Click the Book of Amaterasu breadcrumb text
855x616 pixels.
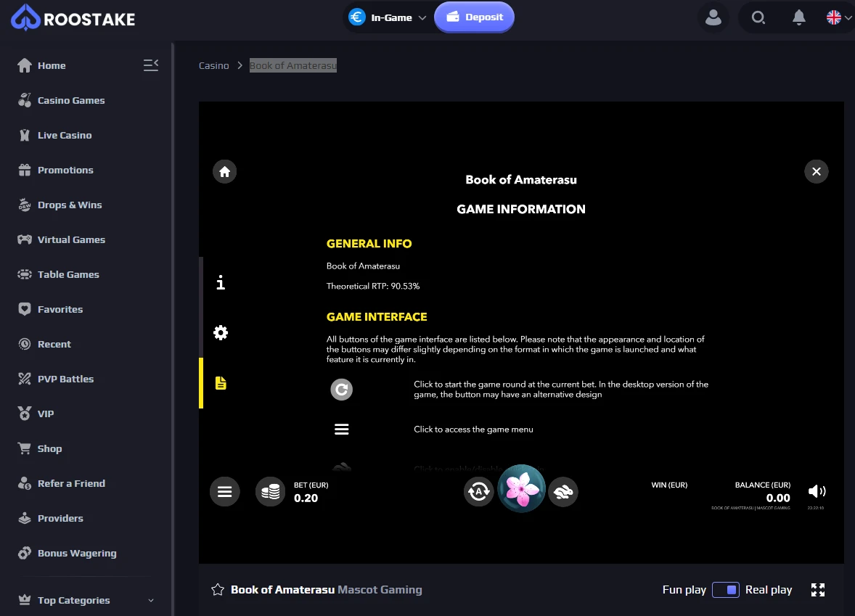(x=292, y=65)
